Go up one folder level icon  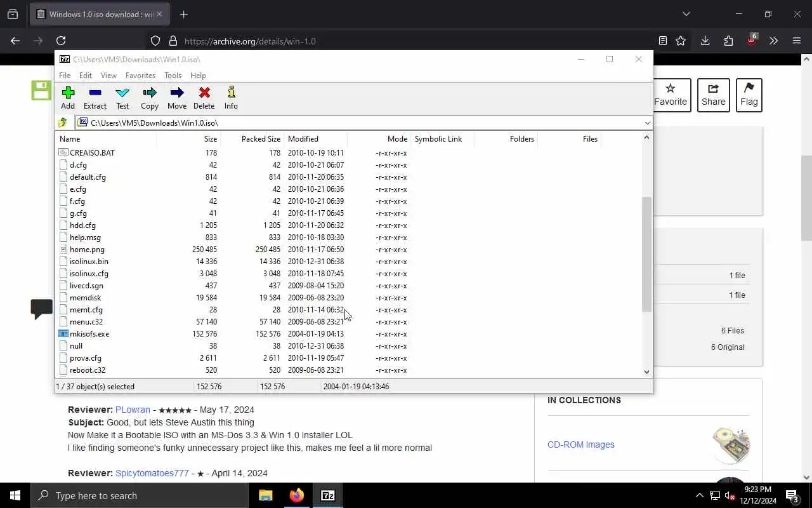point(63,123)
